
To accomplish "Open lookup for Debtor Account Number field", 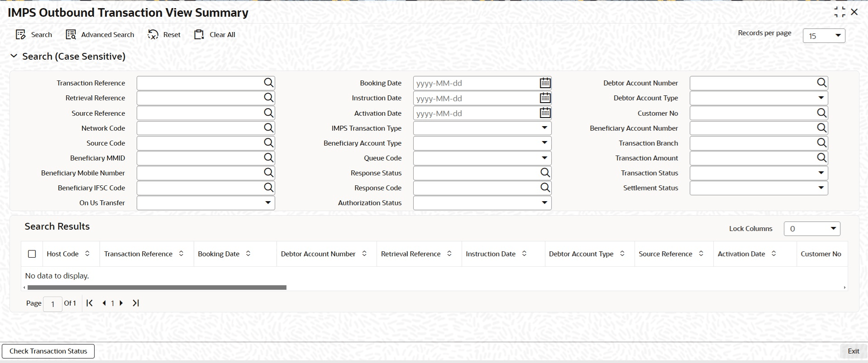I will (822, 83).
